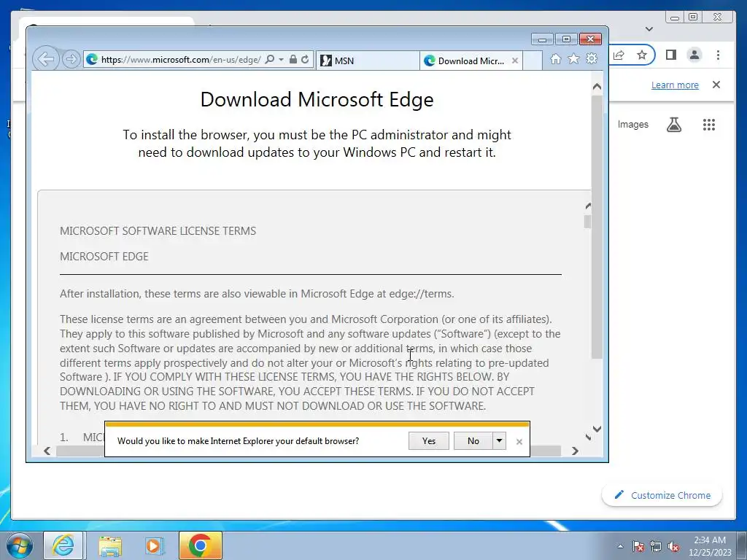Open a new blank tab in IE
Image resolution: width=747 pixels, height=560 pixels.
click(533, 61)
